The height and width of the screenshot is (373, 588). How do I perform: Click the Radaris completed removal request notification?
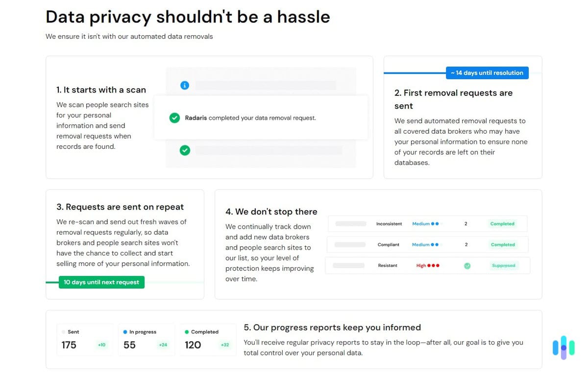pos(261,118)
